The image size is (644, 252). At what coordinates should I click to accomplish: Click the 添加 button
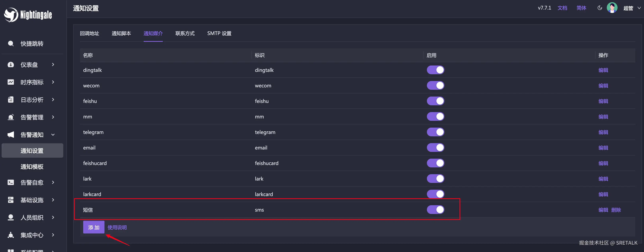[94, 227]
